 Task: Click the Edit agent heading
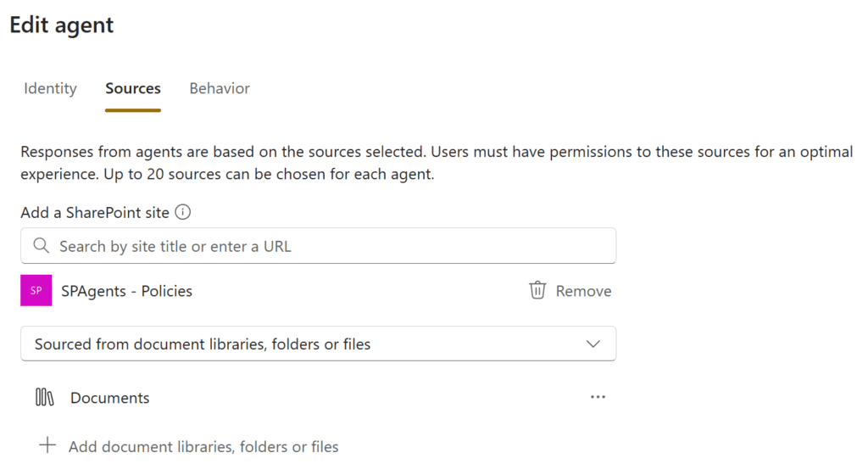(x=61, y=25)
